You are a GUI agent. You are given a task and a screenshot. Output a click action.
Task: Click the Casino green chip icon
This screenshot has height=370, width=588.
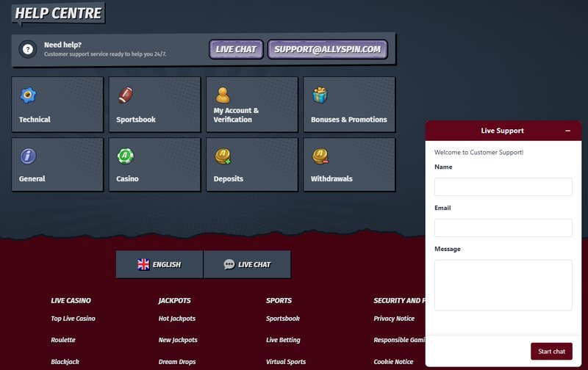point(126,156)
